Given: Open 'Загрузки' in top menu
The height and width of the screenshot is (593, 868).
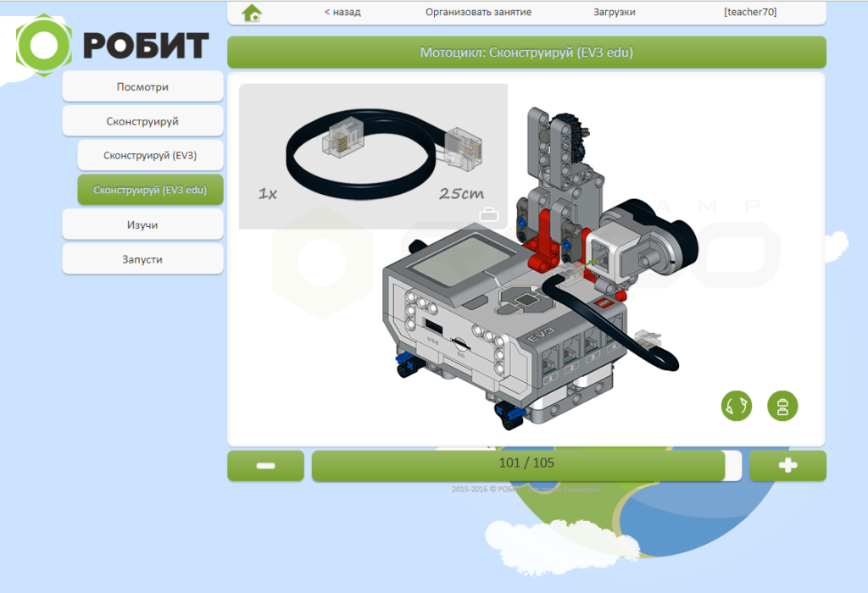Looking at the screenshot, I should 615,12.
